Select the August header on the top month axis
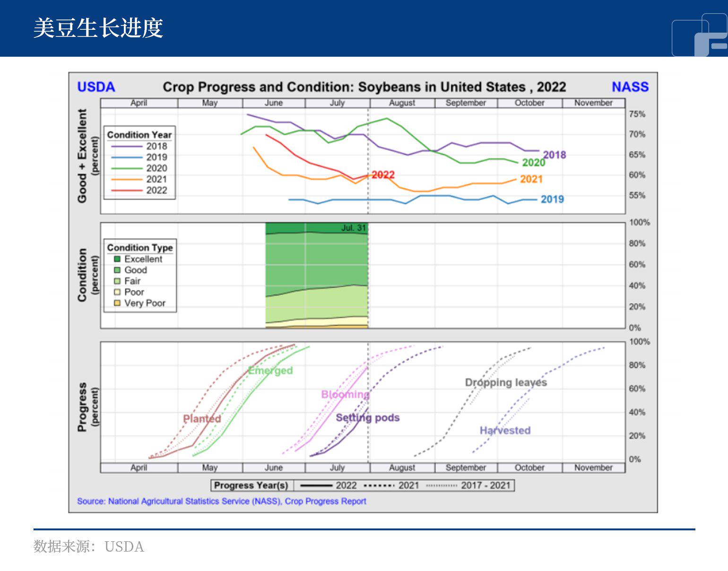728x571 pixels. [x=402, y=103]
